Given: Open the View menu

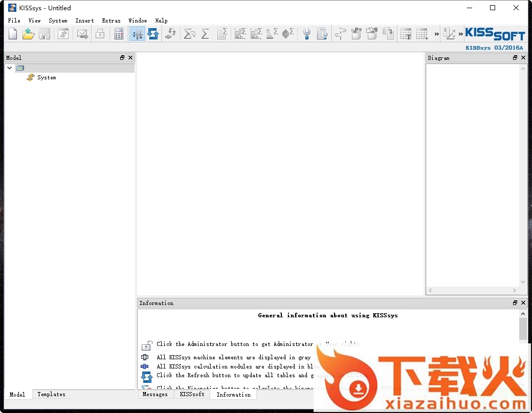Looking at the screenshot, I should click(34, 20).
